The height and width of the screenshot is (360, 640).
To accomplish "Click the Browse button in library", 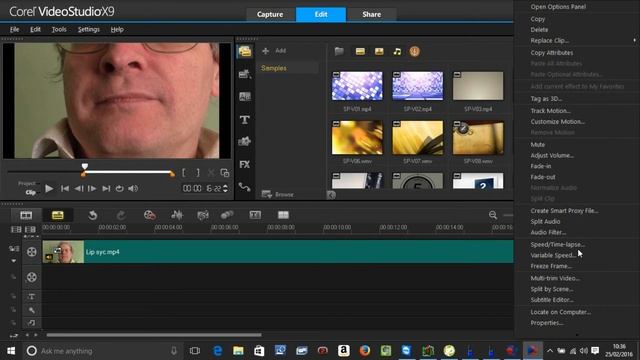I will click(x=278, y=194).
